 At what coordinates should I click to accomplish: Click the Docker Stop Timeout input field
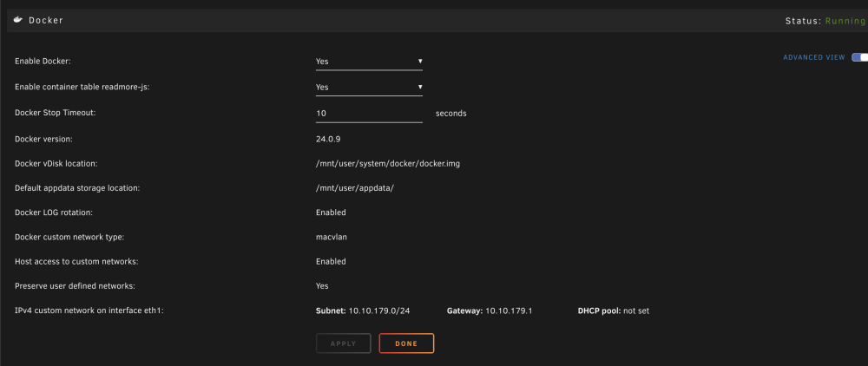point(369,114)
